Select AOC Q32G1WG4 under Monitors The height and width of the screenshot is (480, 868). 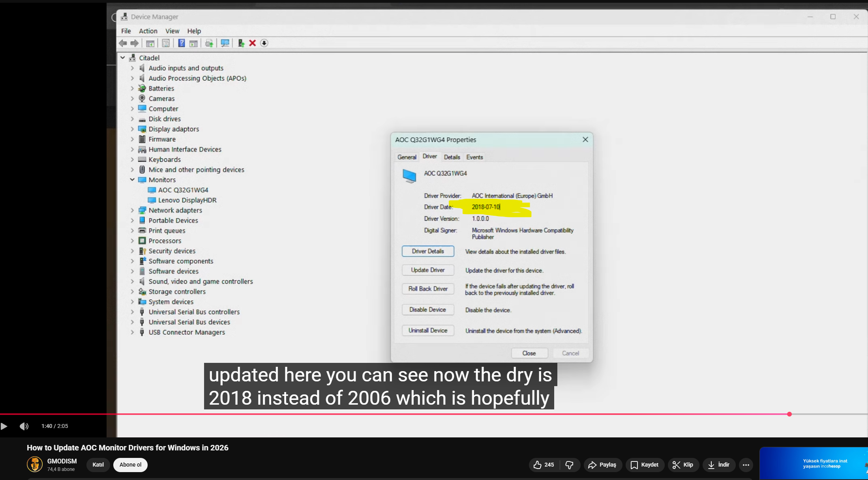(x=183, y=190)
